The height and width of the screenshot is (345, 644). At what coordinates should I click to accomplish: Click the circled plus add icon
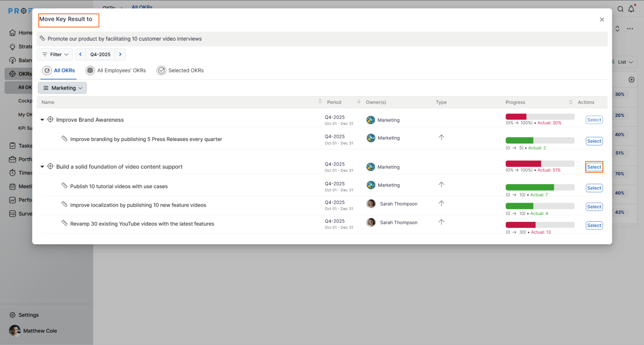tap(631, 80)
